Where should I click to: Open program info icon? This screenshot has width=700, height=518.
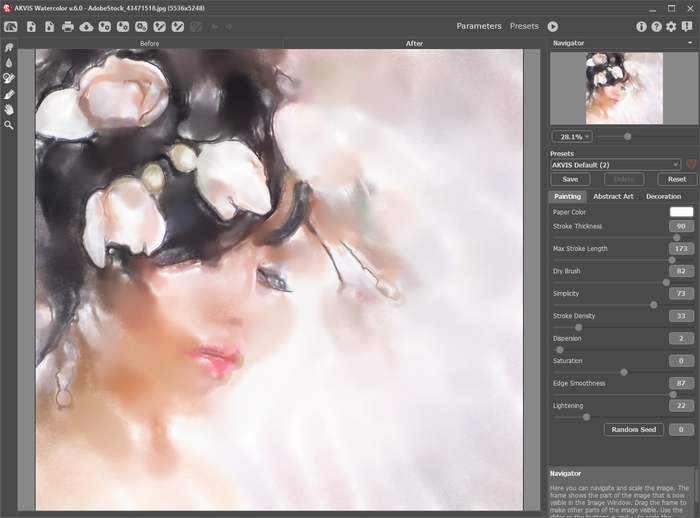click(641, 27)
